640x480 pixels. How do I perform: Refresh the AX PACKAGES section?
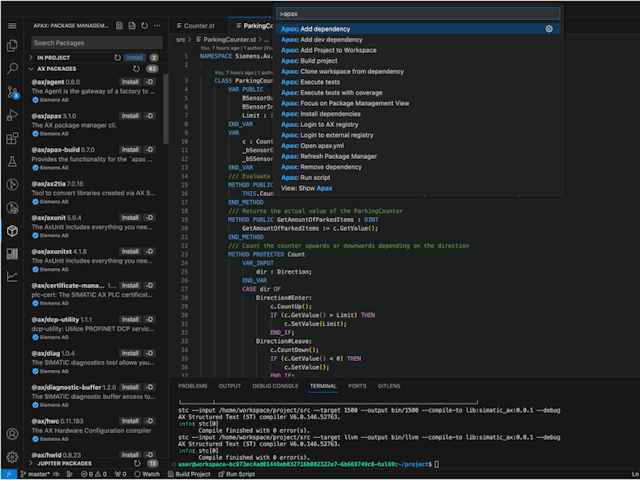[136, 69]
